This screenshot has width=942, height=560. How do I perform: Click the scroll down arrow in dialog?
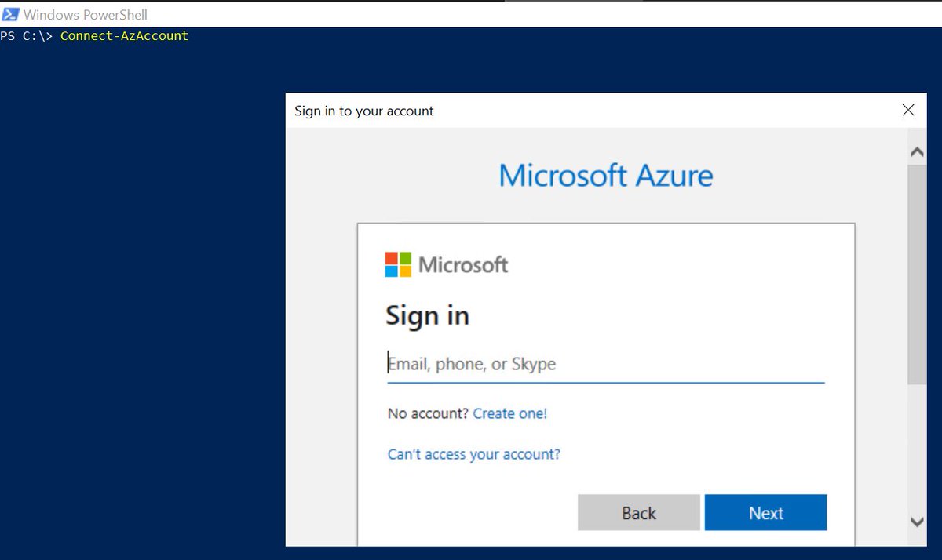(x=917, y=522)
